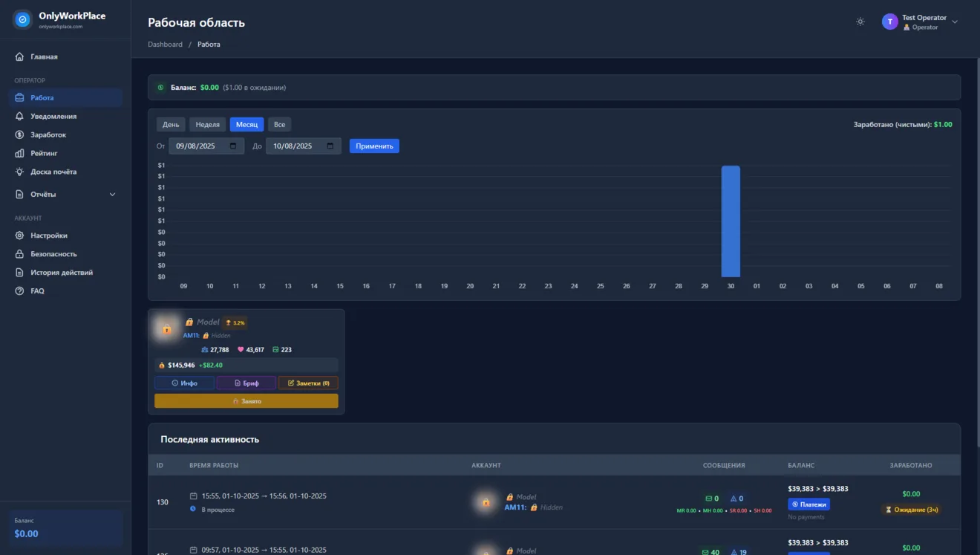This screenshot has width=980, height=555.
Task: Click the green image icon next to 223
Action: point(275,350)
